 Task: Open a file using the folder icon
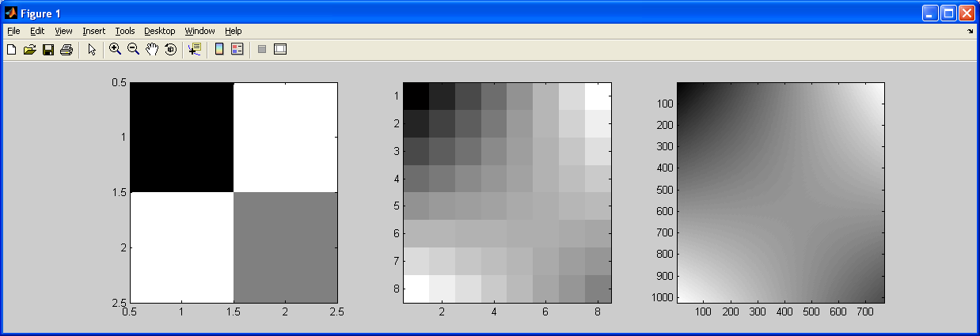[x=30, y=50]
